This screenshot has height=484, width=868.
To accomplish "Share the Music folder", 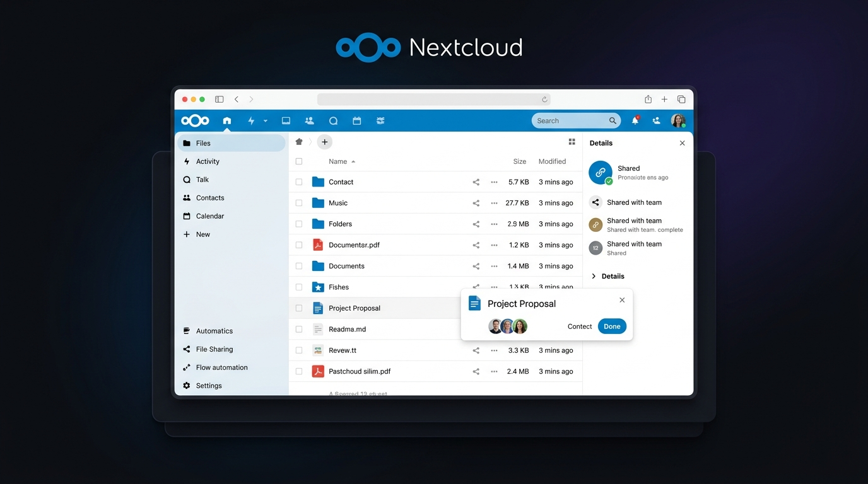I will pyautogui.click(x=476, y=203).
